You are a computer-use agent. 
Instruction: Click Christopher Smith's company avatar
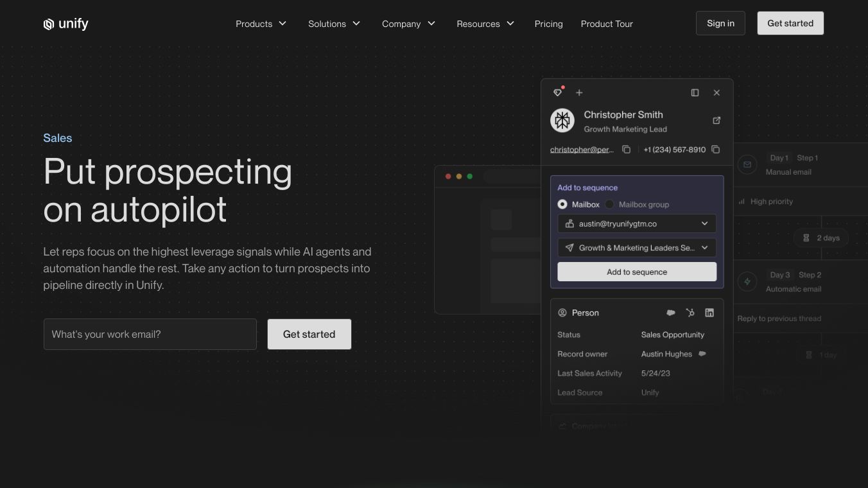tap(562, 120)
